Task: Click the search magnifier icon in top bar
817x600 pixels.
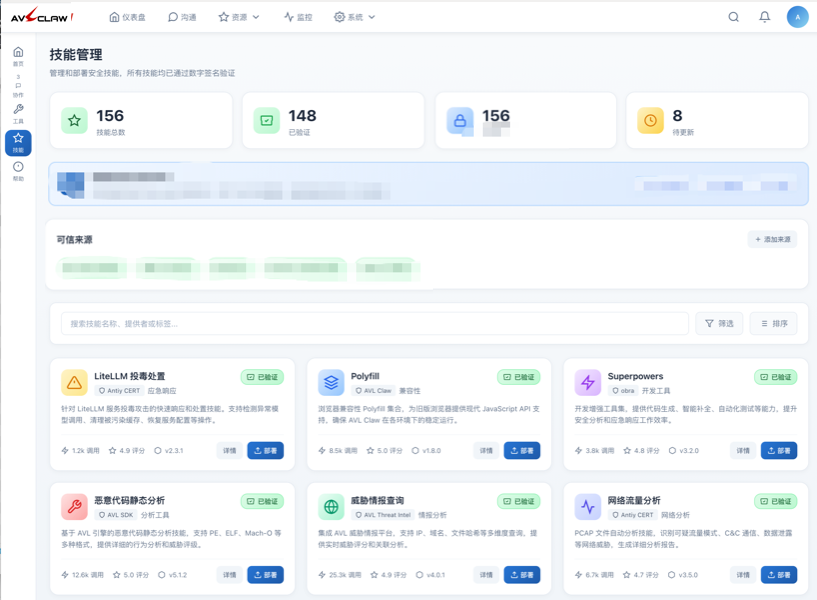Action: click(733, 17)
